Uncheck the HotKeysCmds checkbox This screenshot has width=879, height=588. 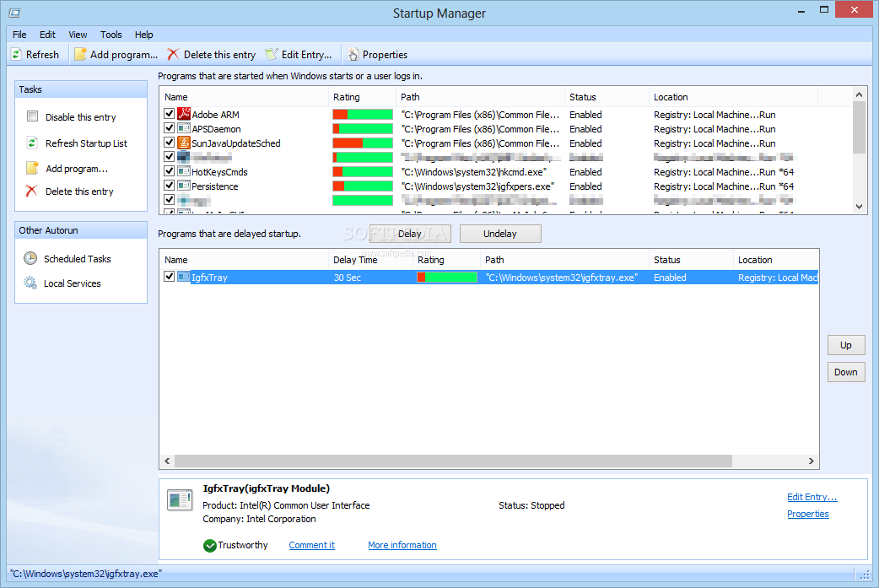pos(169,171)
